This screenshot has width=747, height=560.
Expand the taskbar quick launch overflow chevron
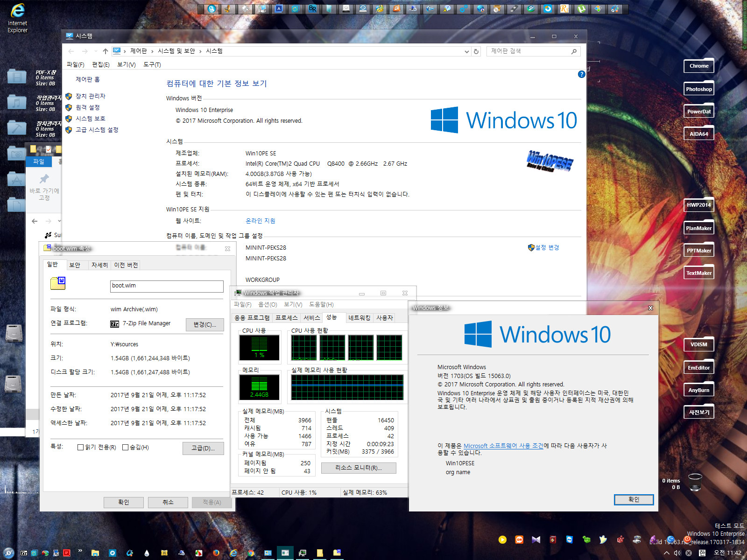tap(80, 550)
